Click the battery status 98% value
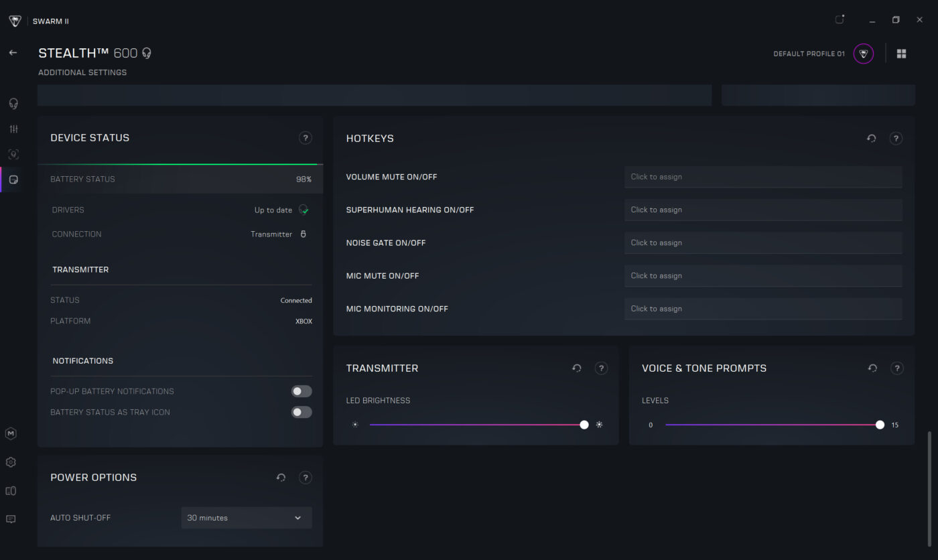 (x=304, y=180)
